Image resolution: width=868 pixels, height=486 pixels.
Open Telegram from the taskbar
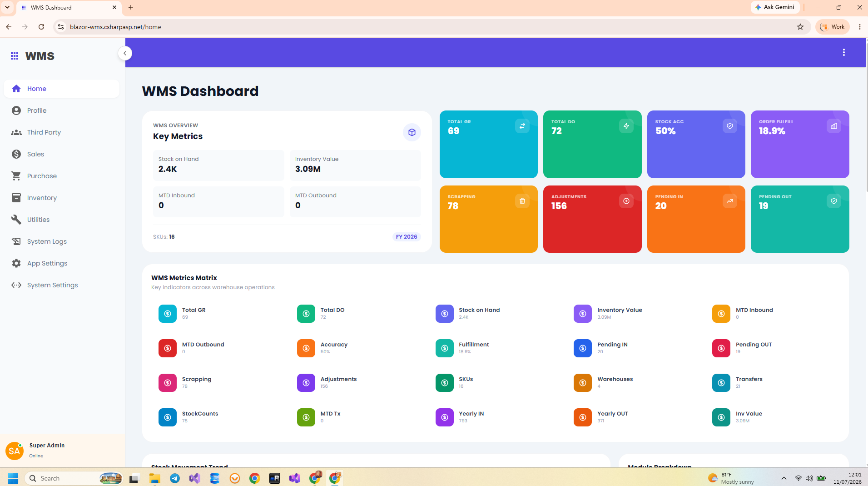tap(175, 478)
